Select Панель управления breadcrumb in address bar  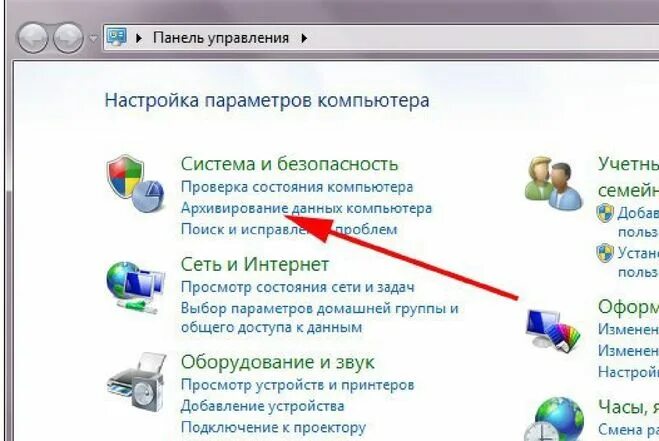pos(221,38)
